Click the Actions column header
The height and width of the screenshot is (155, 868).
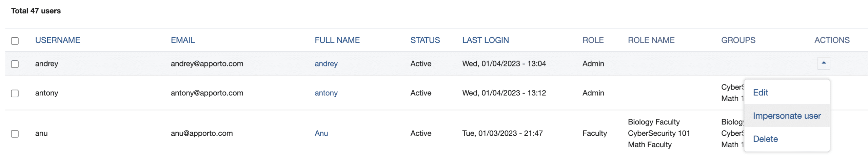(x=832, y=40)
